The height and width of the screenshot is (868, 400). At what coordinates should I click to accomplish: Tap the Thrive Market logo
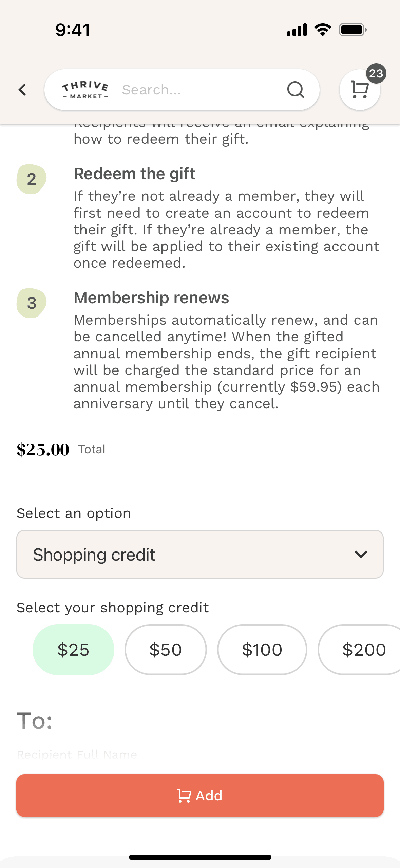pyautogui.click(x=85, y=90)
